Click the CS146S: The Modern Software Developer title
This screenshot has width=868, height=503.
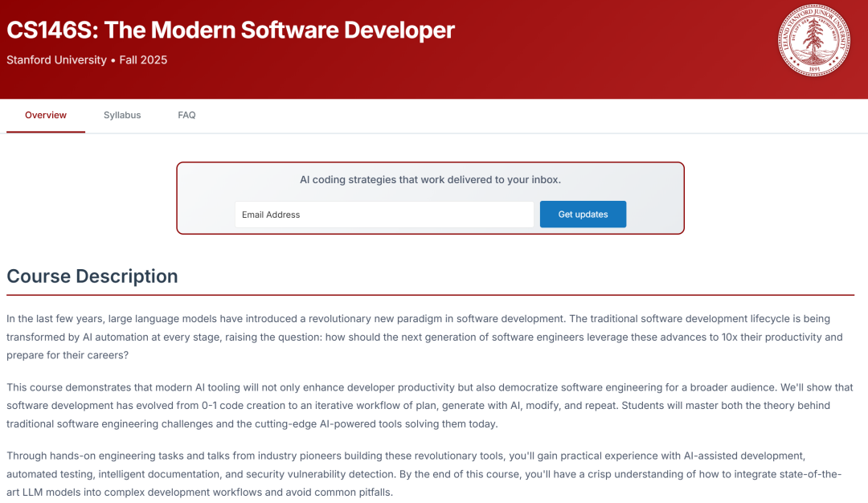pos(231,30)
